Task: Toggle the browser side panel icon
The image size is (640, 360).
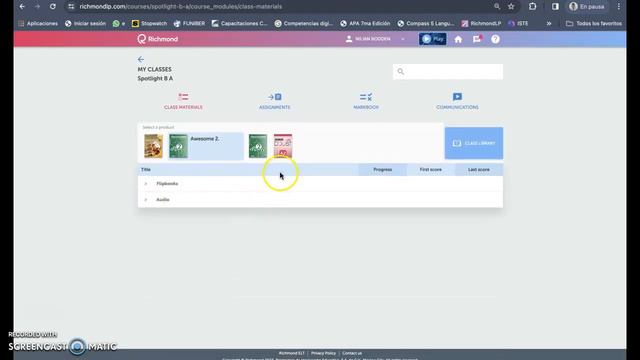Action: 555,7
